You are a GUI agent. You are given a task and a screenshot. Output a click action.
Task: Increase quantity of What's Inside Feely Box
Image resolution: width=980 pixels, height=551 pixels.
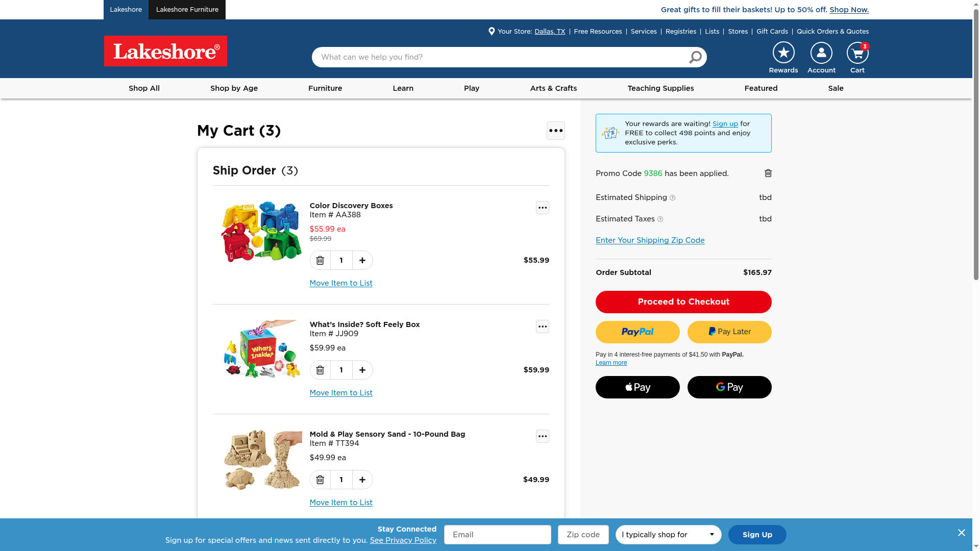pos(362,370)
